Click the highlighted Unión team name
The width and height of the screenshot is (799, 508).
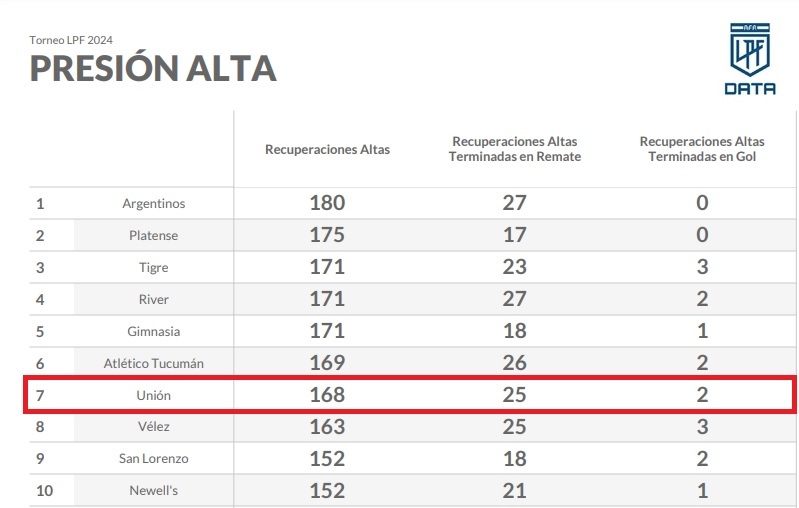click(x=154, y=395)
